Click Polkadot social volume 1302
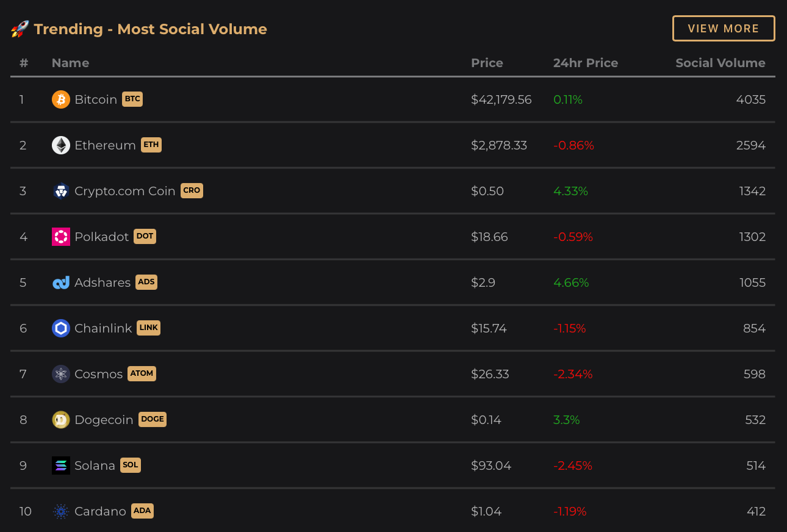Viewport: 787px width, 532px height. 752,237
